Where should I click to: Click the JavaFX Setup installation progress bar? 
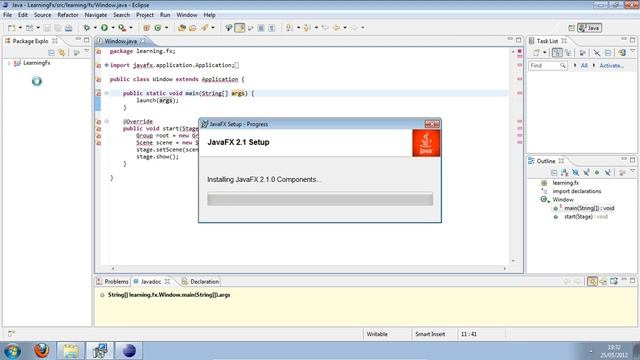pos(320,199)
